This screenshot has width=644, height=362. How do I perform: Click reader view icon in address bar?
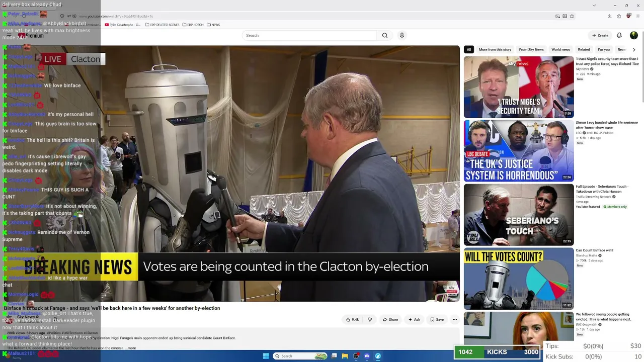(x=565, y=16)
